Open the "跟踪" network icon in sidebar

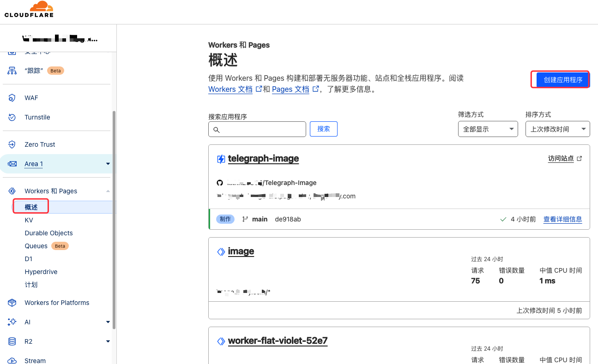tap(12, 71)
